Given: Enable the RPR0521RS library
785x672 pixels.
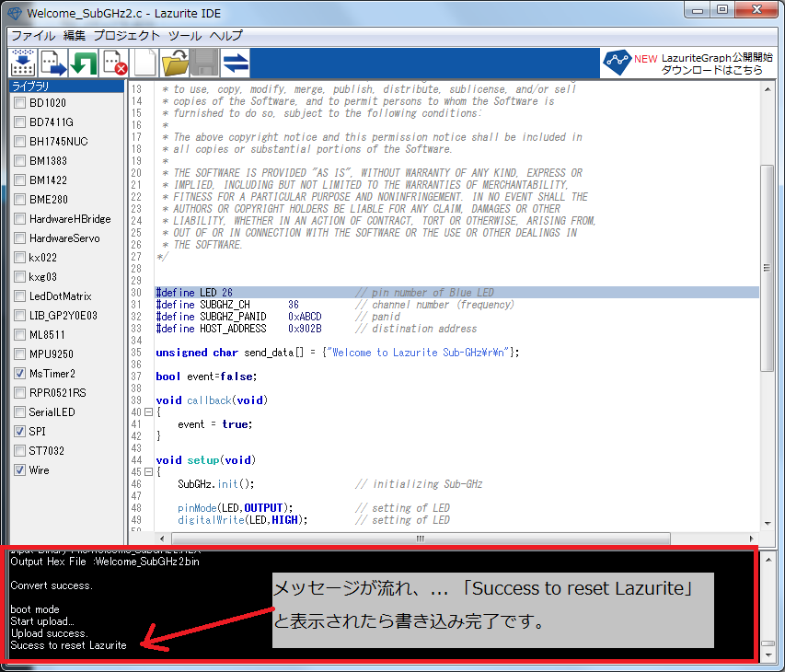Looking at the screenshot, I should [19, 392].
